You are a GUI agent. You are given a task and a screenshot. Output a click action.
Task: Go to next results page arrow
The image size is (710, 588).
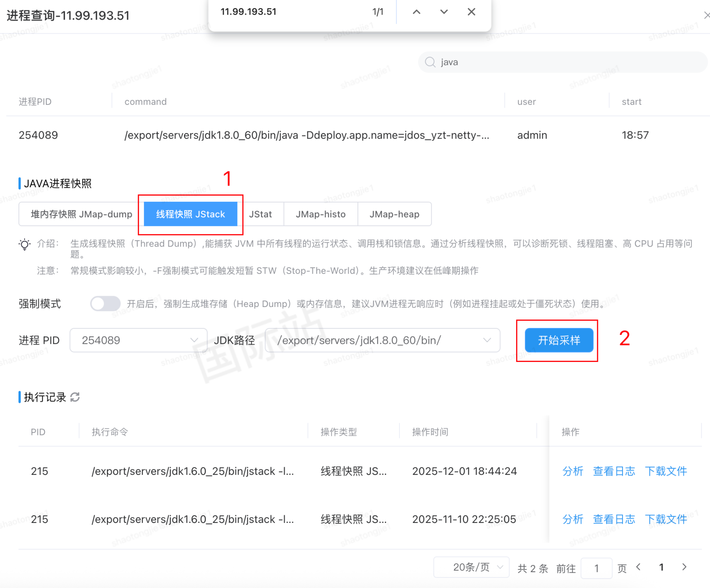point(684,567)
